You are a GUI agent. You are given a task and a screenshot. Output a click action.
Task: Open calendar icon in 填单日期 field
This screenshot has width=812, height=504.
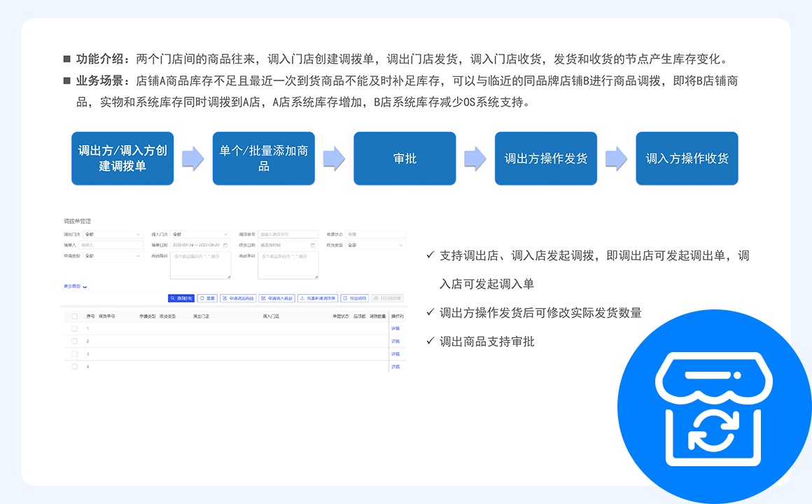(225, 245)
